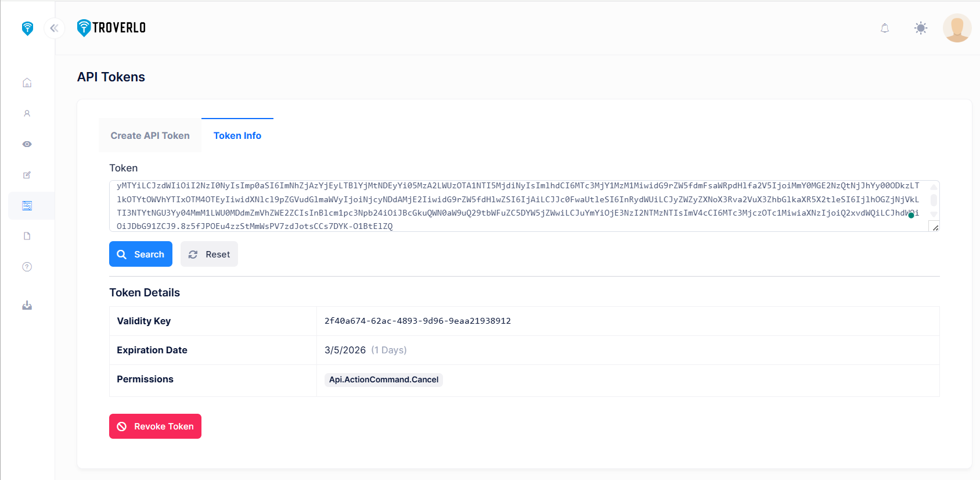Click the Troverlo logo in header
Screen dimensions: 980x480
(x=111, y=28)
